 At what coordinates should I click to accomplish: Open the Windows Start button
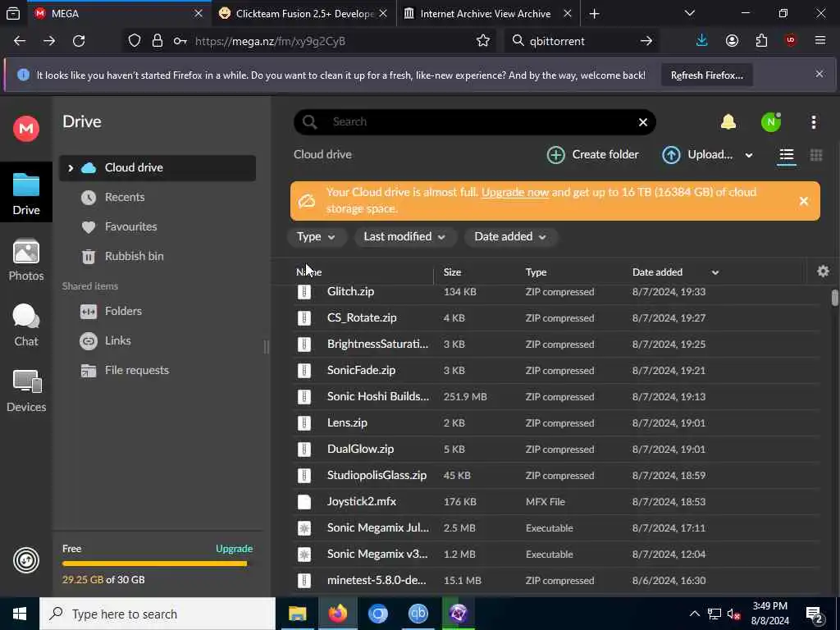coord(20,614)
